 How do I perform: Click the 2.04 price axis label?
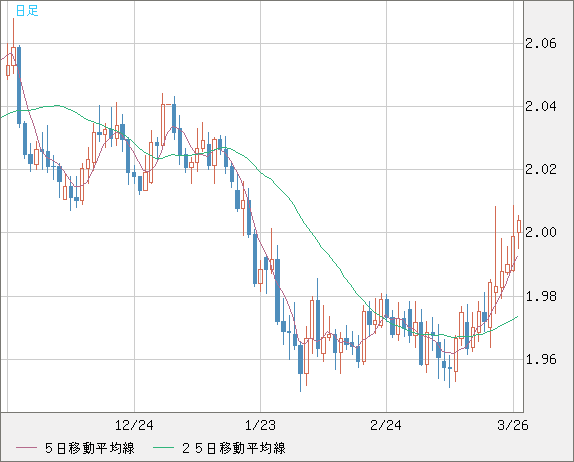(541, 107)
